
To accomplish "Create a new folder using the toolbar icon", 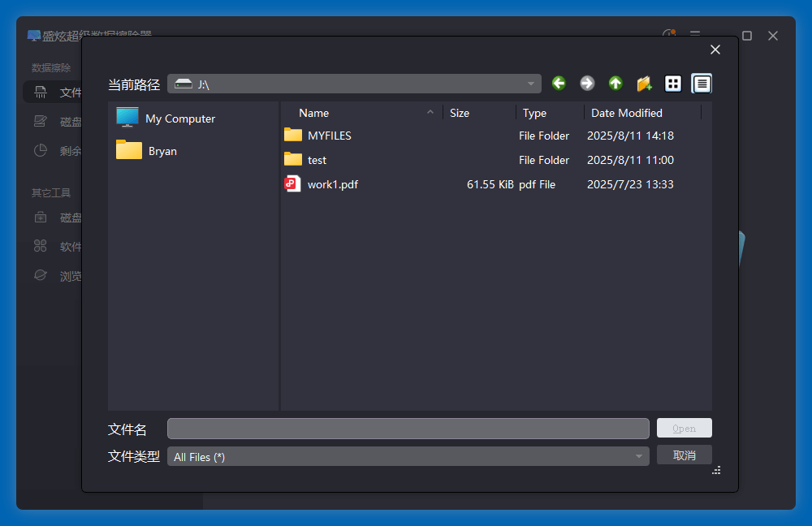I will click(x=644, y=84).
